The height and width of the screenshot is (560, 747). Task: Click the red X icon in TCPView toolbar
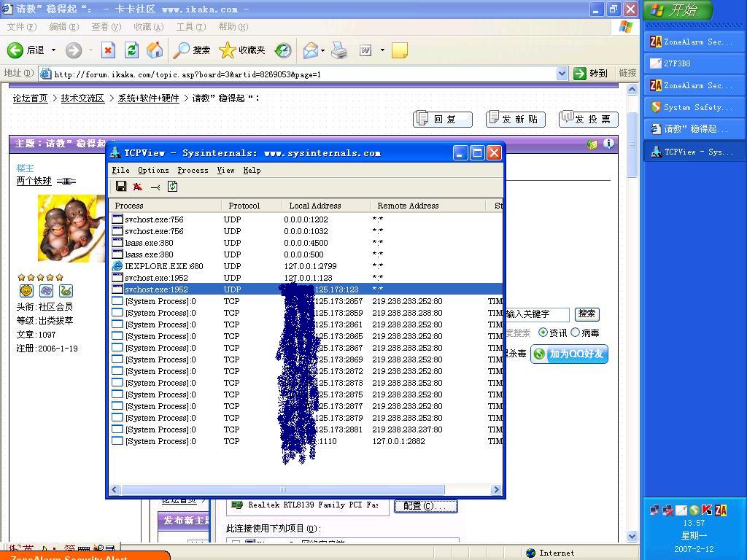point(138,187)
